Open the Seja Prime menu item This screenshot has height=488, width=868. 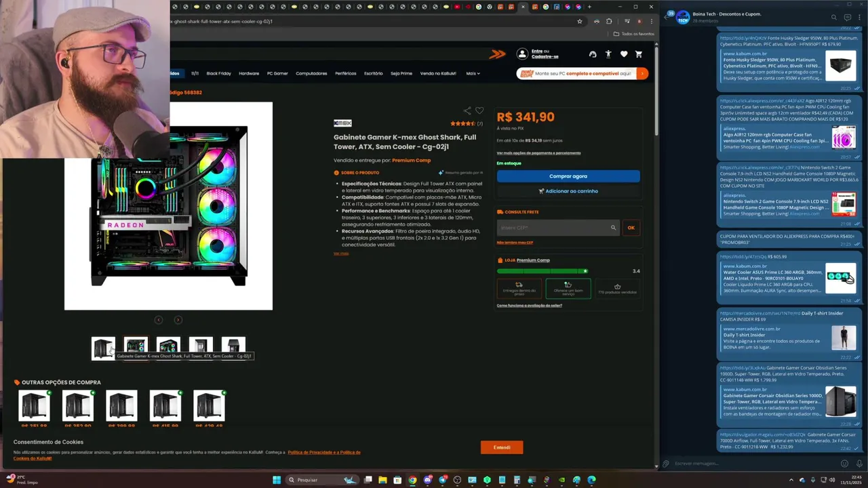click(x=401, y=73)
